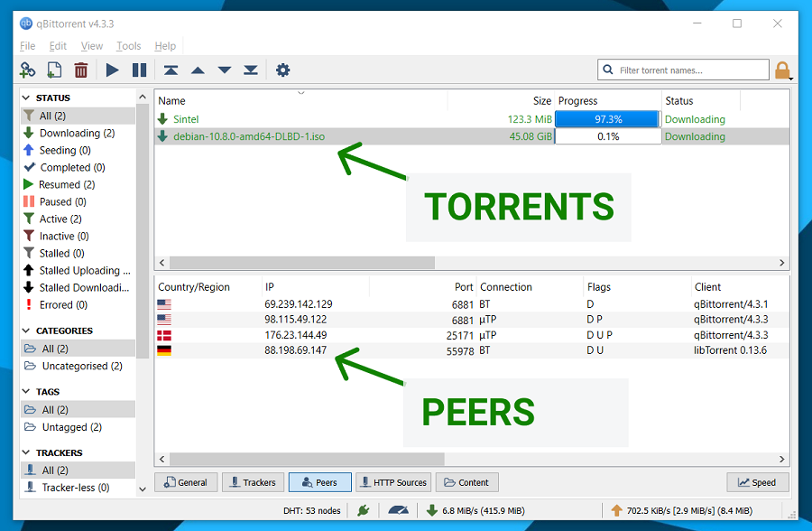
Task: Select the Untagged (2) tag filter
Action: 78,427
